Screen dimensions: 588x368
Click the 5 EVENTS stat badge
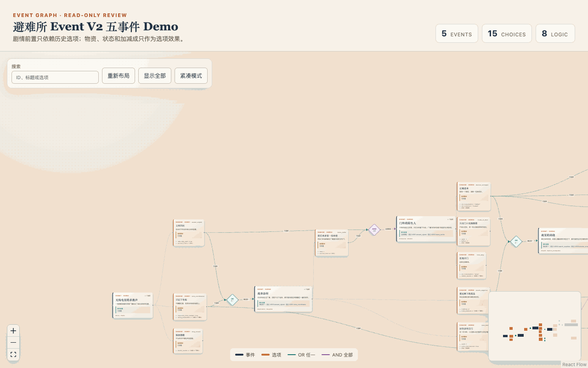[457, 34]
